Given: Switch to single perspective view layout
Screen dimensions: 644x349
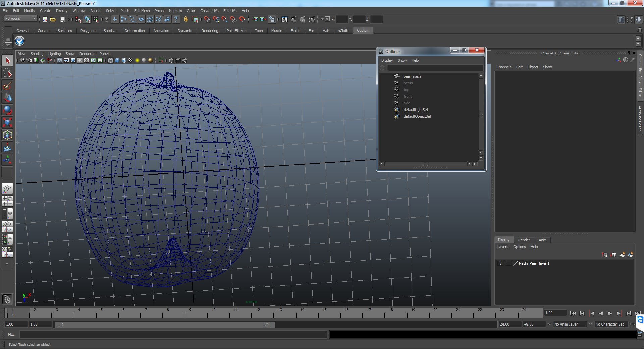Looking at the screenshot, I should 7,189.
